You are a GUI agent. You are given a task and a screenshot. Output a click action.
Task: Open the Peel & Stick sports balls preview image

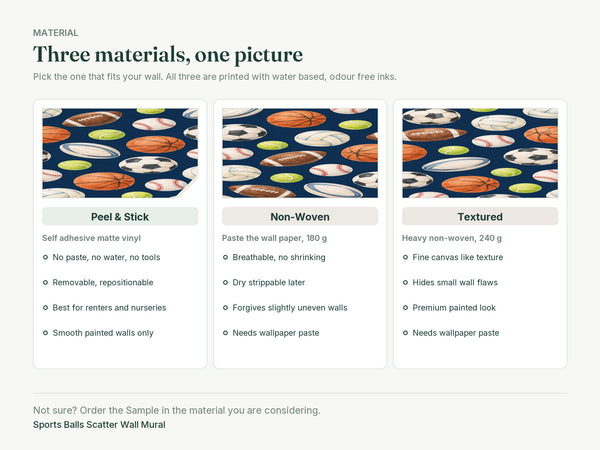point(120,153)
